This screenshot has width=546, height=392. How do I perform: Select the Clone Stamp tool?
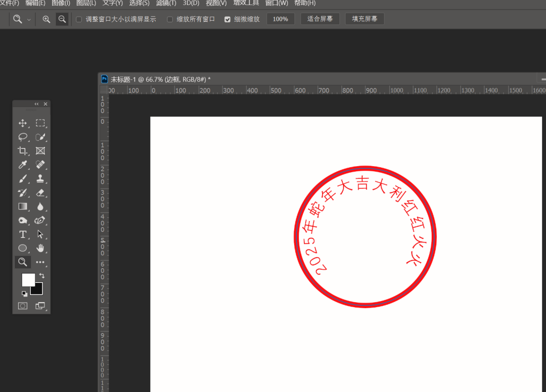[40, 179]
